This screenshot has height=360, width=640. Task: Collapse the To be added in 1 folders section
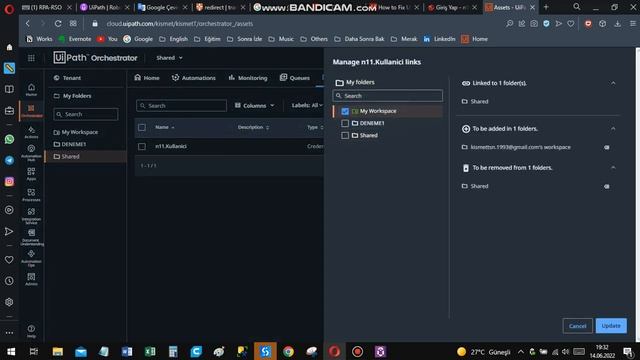pos(613,129)
